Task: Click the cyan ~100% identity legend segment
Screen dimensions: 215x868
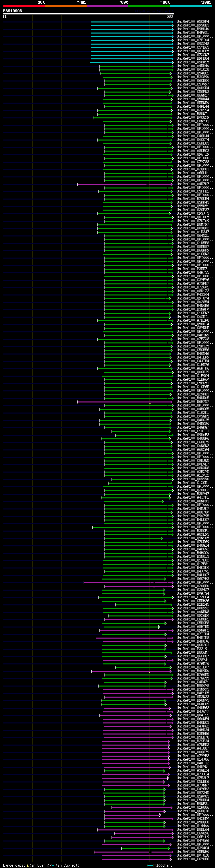Action: point(191,6)
